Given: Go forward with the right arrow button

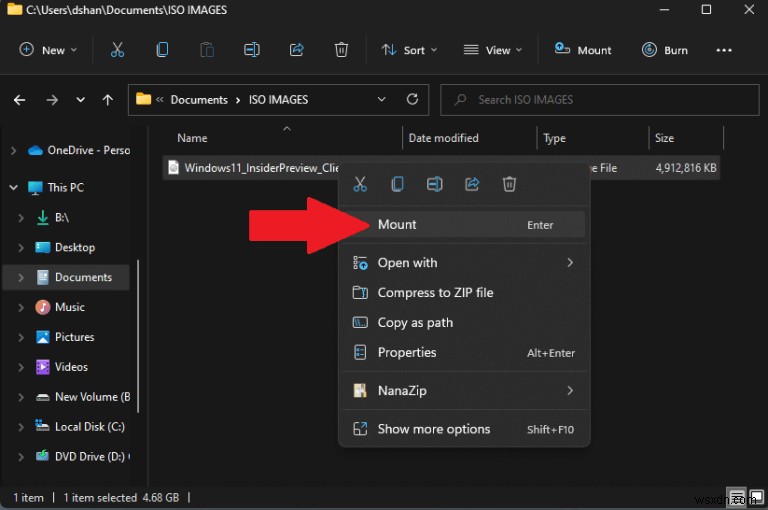Looking at the screenshot, I should [51, 100].
